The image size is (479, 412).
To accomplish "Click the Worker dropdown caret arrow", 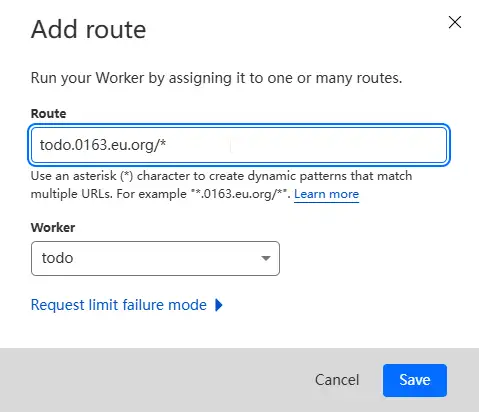I will [x=266, y=258].
